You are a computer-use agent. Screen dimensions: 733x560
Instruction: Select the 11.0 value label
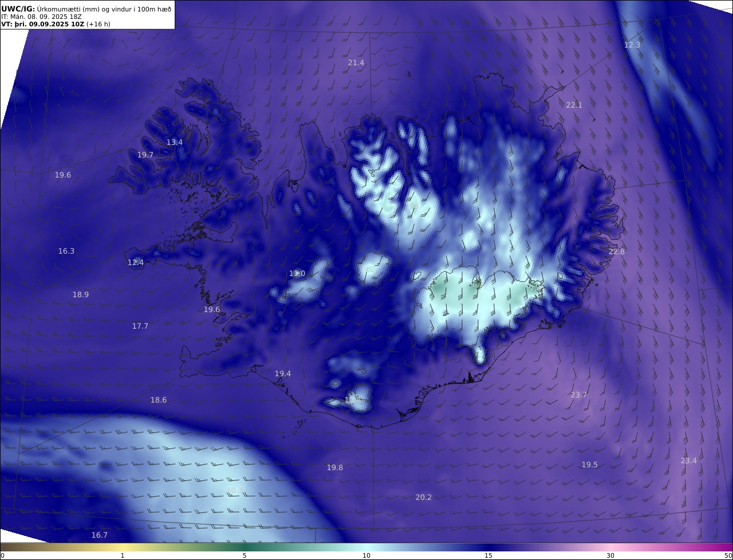coord(297,274)
